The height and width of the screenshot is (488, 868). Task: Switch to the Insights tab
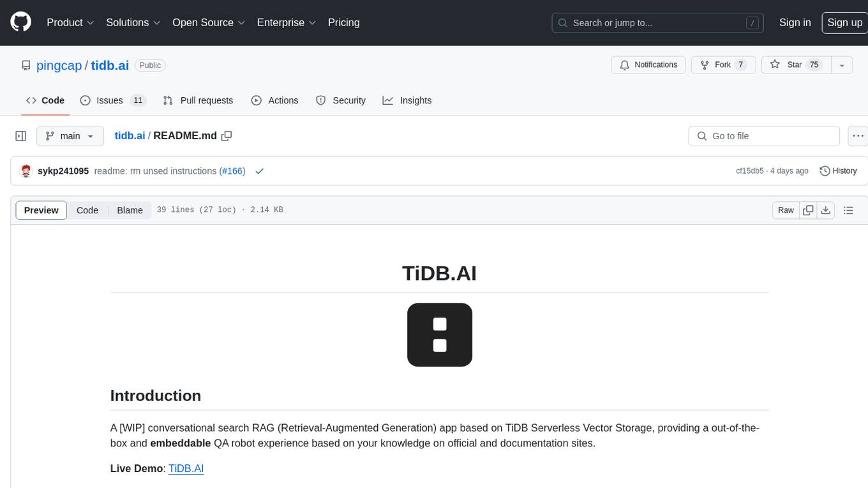tap(407, 100)
